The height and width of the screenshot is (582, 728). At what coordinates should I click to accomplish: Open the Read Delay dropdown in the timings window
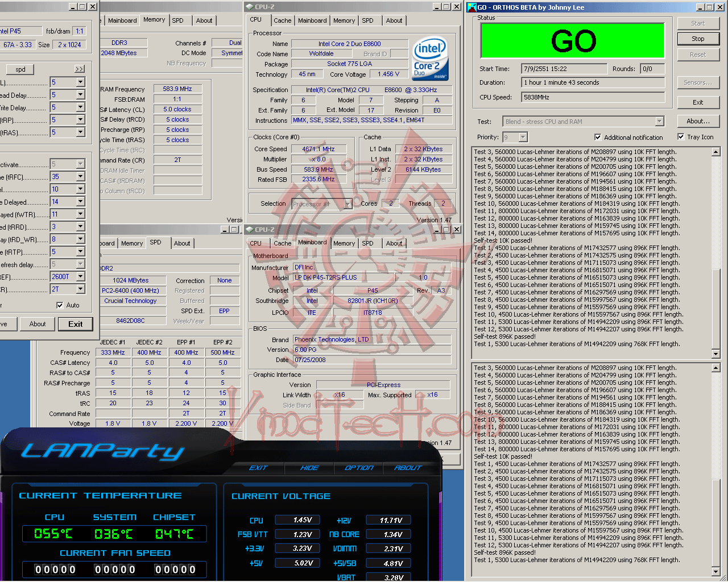click(80, 95)
